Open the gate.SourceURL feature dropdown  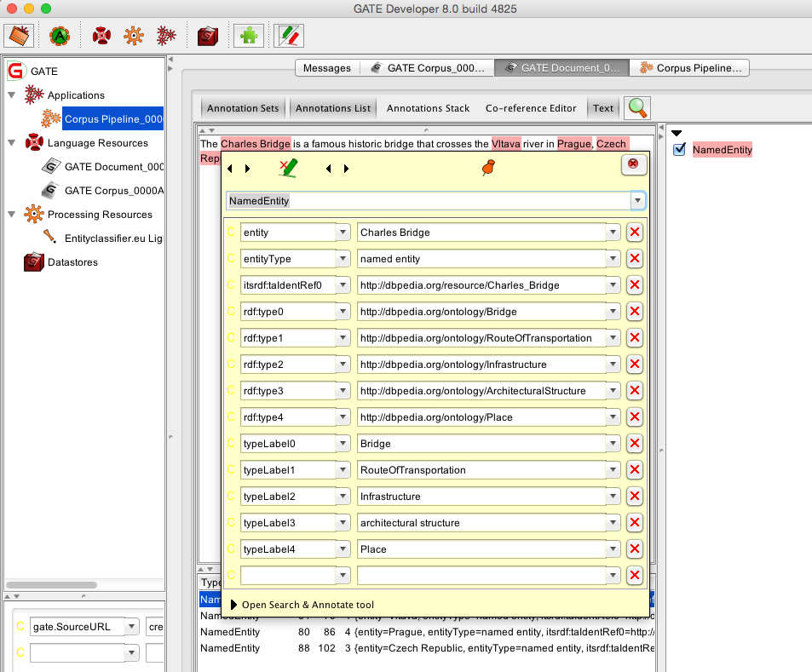point(131,627)
